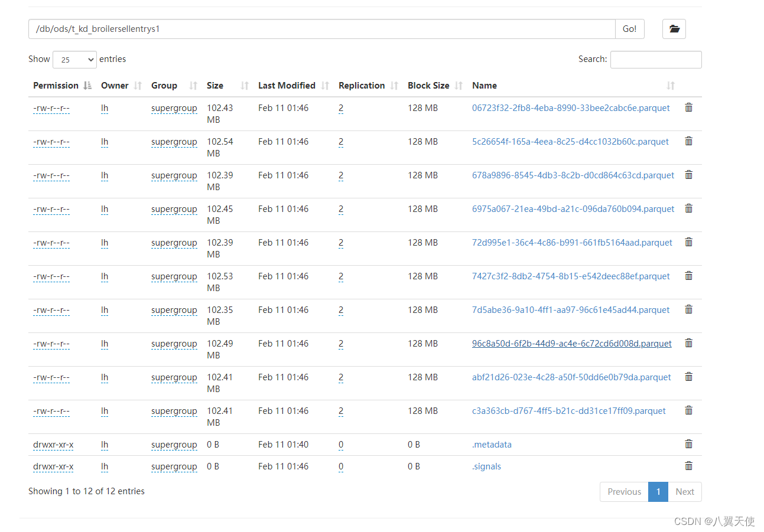Go to the Previous page
Screen dimensions: 764x532
(x=624, y=492)
